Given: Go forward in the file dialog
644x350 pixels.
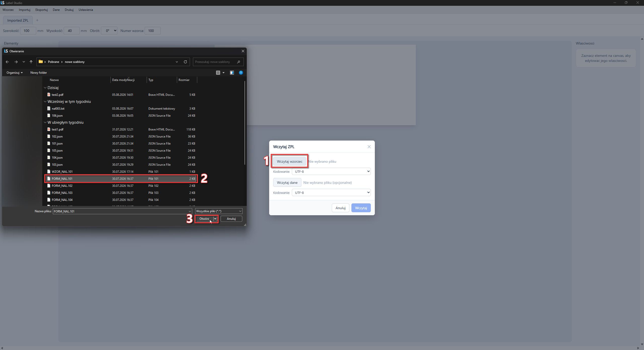Looking at the screenshot, I should tap(16, 62).
